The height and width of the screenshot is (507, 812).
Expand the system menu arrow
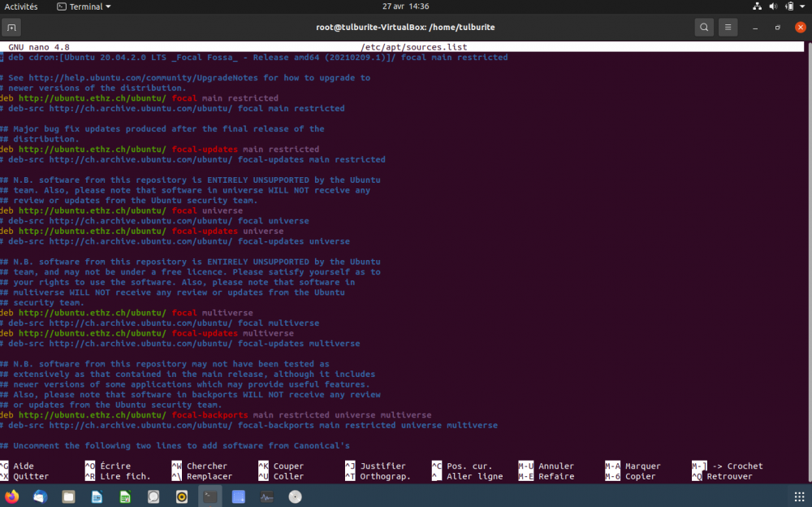(x=802, y=6)
